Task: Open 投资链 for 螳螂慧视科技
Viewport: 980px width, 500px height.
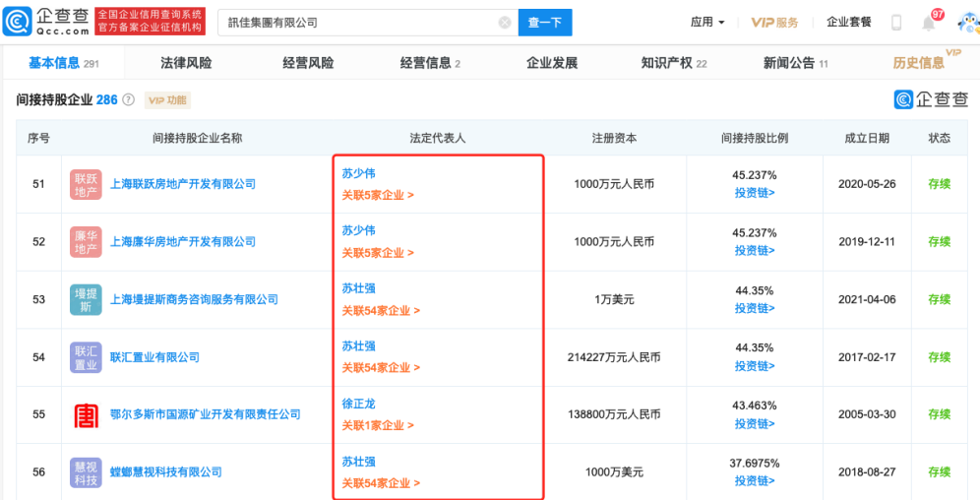Action: point(755,480)
